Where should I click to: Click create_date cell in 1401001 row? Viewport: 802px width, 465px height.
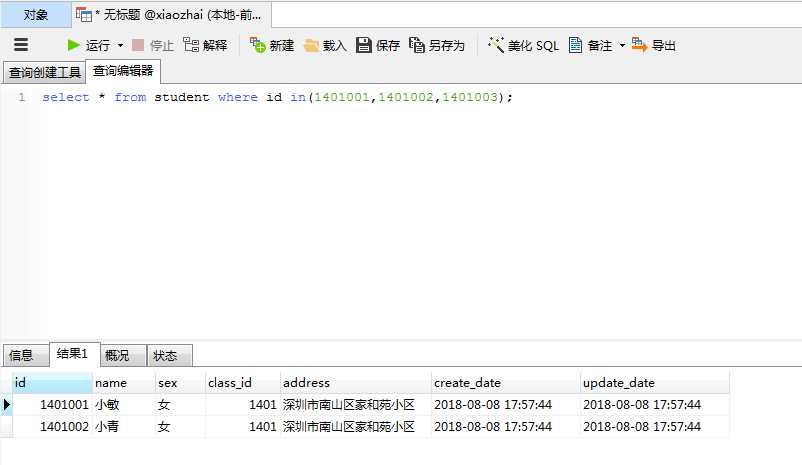tap(505, 405)
